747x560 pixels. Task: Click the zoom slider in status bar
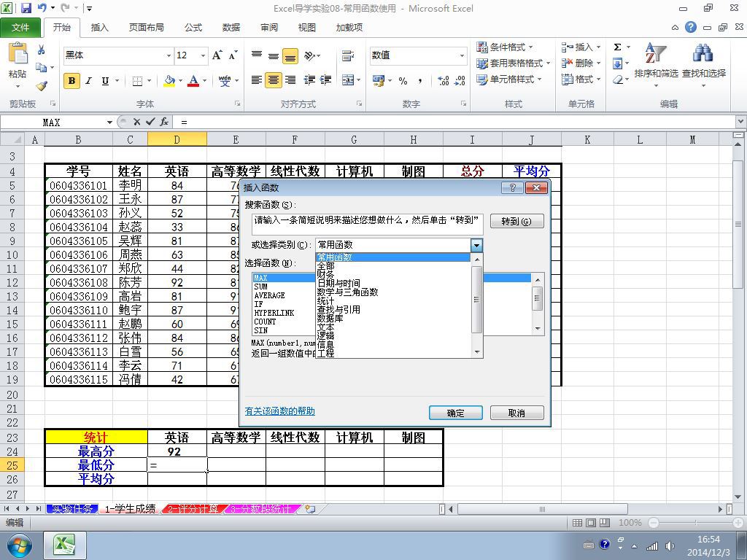(695, 523)
